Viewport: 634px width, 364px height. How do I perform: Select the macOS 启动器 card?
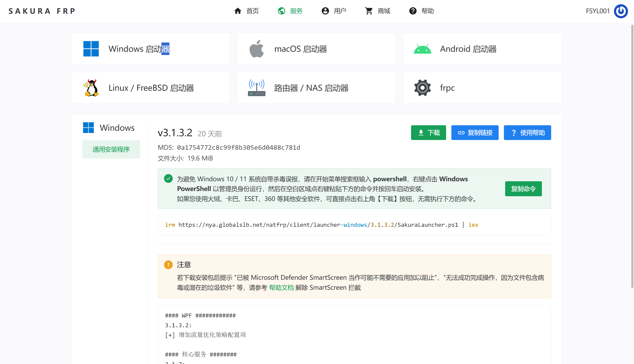316,49
